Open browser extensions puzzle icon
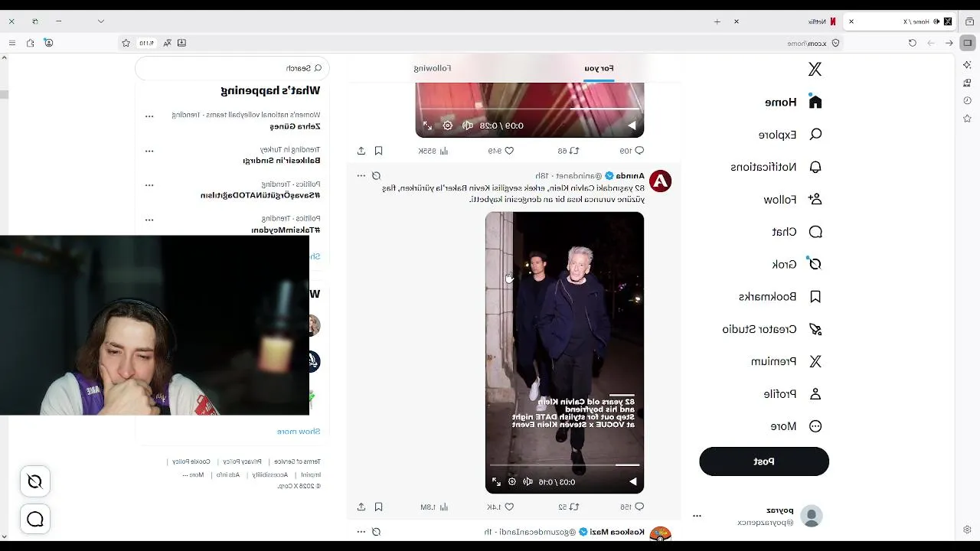Image resolution: width=980 pixels, height=551 pixels. (x=30, y=43)
